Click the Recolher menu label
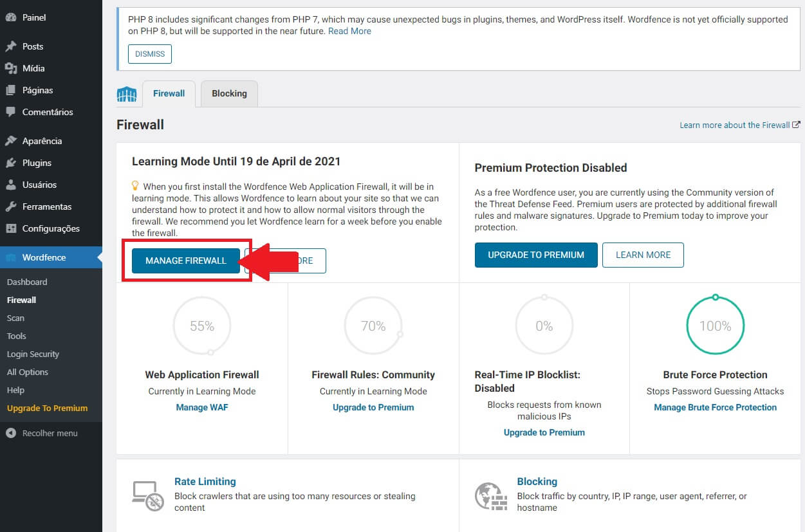Screen dimensions: 805x532 50,433
